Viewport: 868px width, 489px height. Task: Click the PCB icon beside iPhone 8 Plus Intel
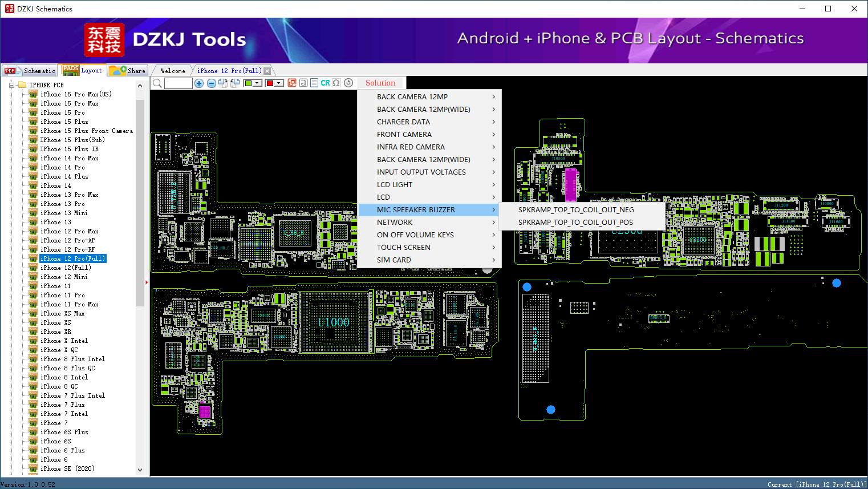pos(33,359)
